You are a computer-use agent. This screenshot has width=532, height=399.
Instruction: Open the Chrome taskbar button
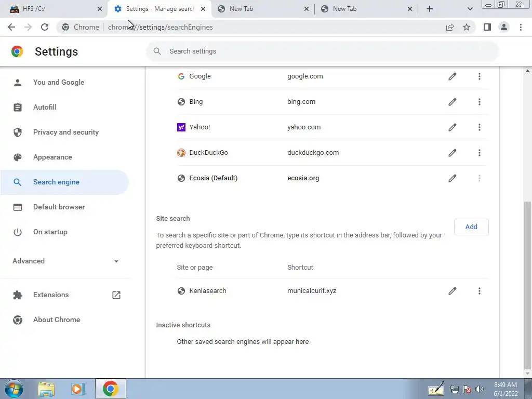[110, 389]
